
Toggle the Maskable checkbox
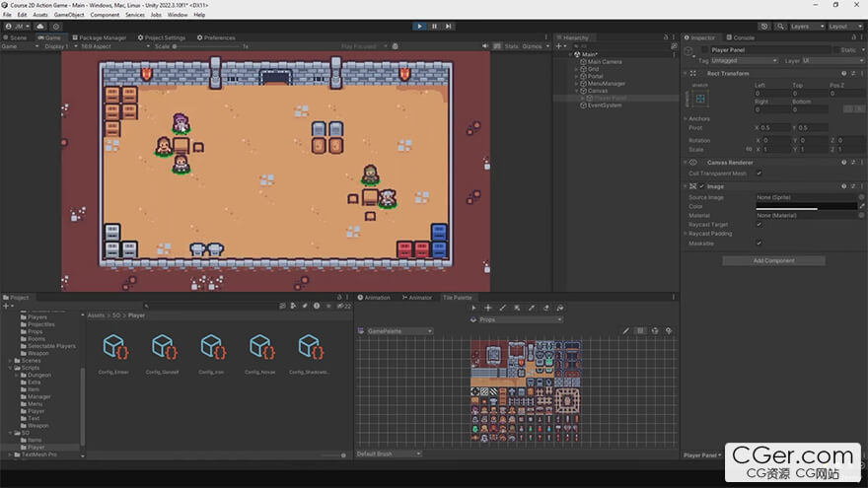click(759, 243)
